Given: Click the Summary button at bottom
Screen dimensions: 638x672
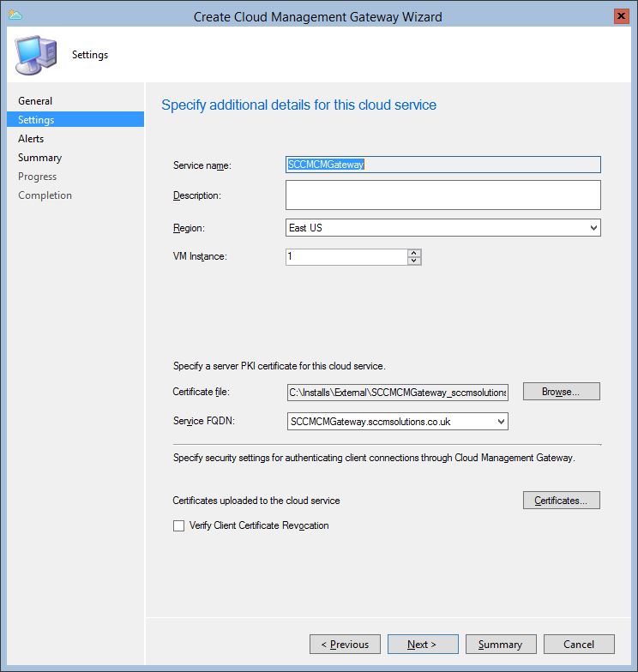Looking at the screenshot, I should click(x=501, y=645).
